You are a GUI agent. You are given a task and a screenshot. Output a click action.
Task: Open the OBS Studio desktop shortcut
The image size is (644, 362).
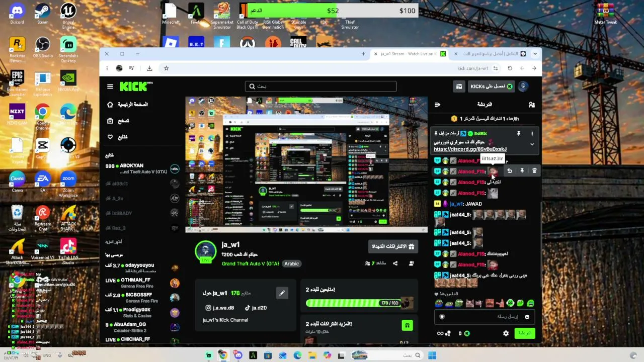pos(43,47)
